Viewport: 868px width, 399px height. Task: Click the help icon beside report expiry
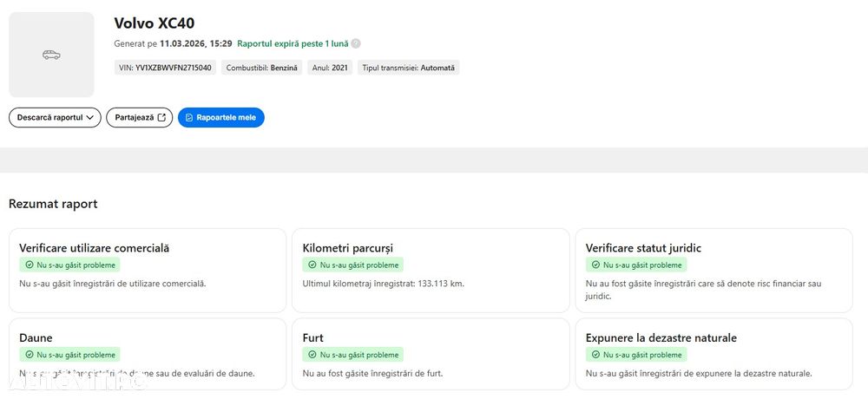point(356,43)
